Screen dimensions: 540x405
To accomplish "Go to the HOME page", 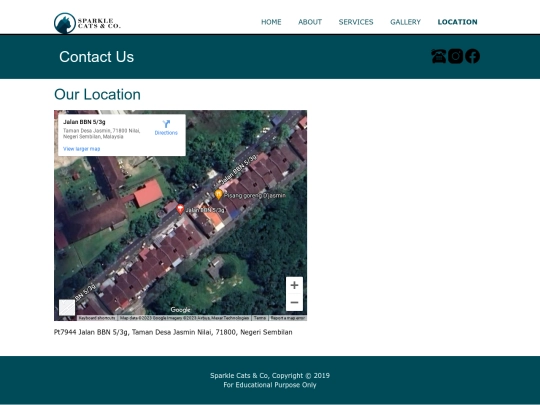I will [x=271, y=22].
